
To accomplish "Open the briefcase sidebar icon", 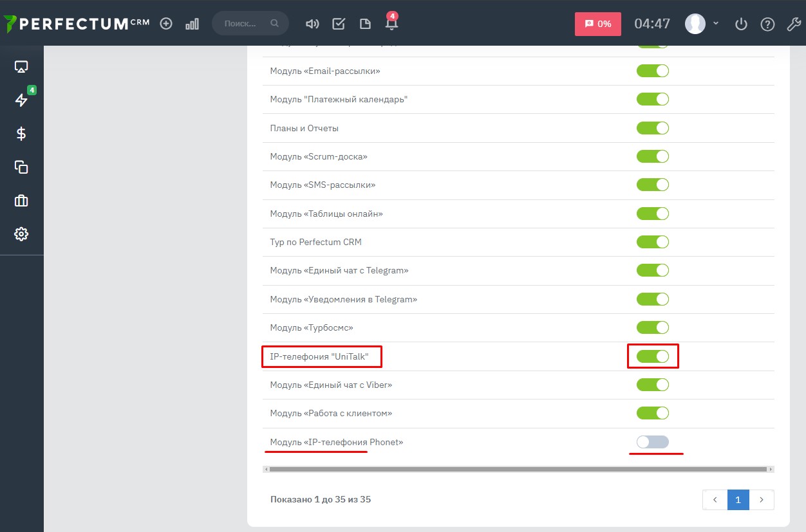I will tap(21, 201).
